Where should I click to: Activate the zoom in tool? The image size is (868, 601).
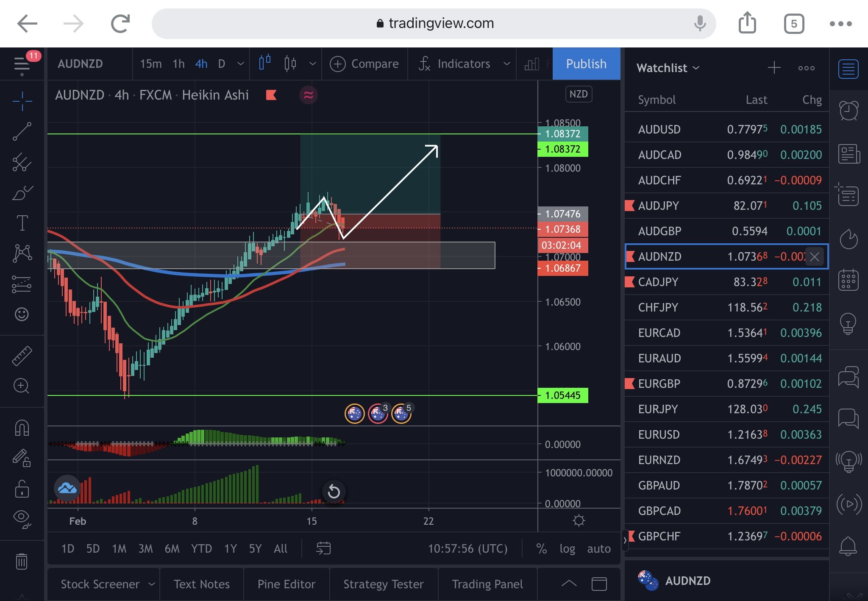coord(22,386)
